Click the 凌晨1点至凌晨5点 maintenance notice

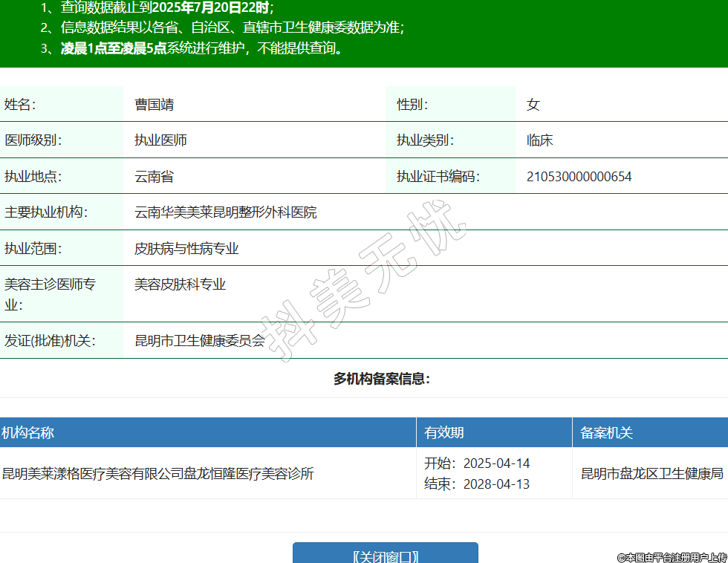[x=113, y=49]
